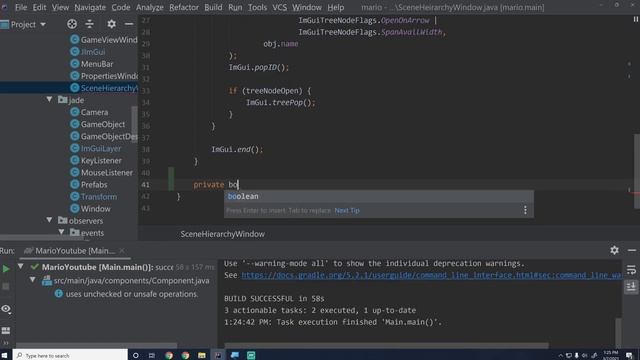640x360 pixels.
Task: Toggle scroll to end icon in console
Action: click(631, 287)
